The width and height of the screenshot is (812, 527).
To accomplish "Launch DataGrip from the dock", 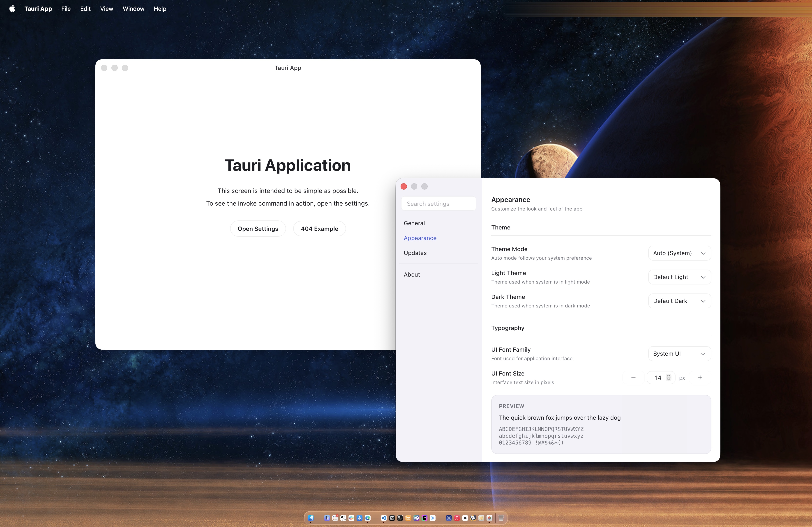I will (x=424, y=518).
